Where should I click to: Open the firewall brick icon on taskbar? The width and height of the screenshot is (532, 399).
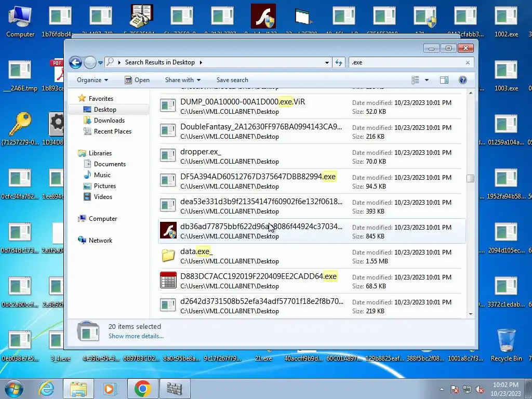pos(175,389)
